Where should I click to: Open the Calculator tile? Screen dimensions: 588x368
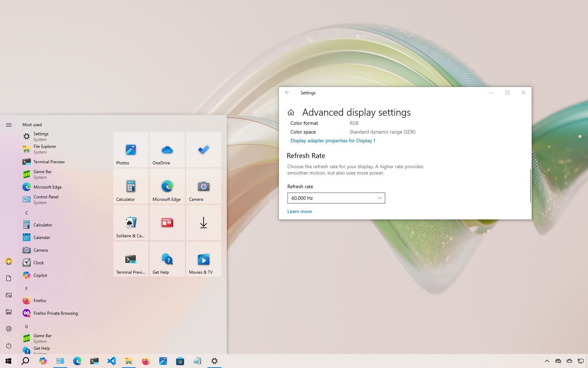click(x=131, y=186)
